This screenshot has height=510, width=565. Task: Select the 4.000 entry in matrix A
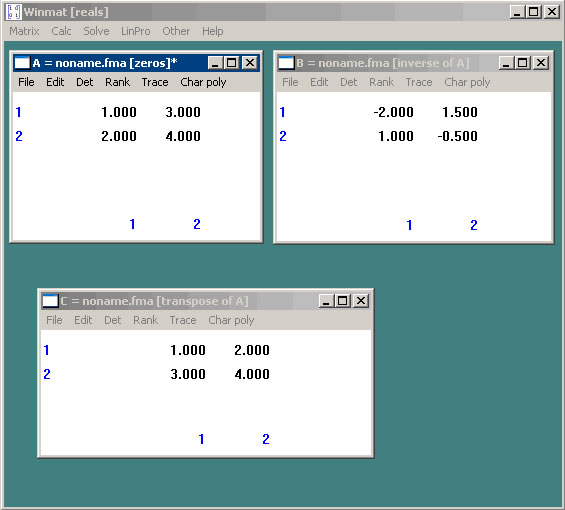point(183,136)
